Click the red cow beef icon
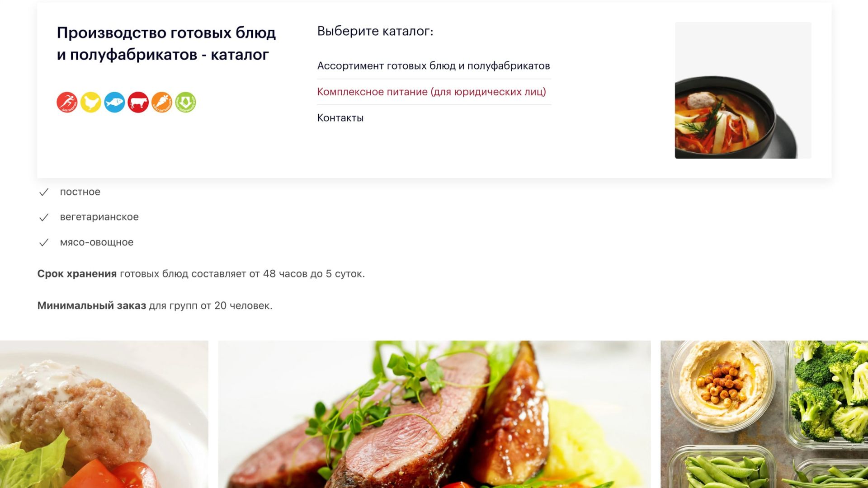The image size is (868, 488). click(x=138, y=102)
